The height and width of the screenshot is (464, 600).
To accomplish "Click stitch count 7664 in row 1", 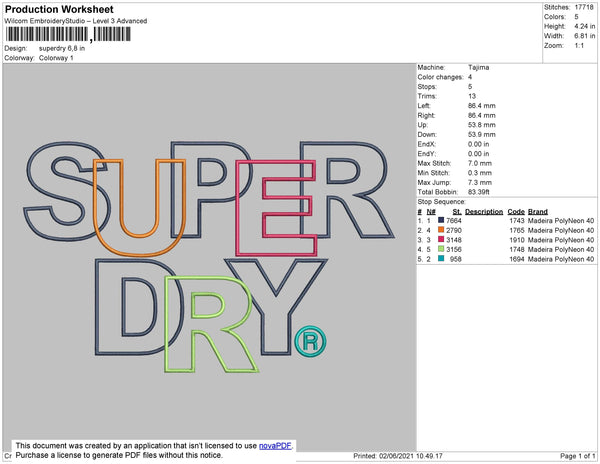I will [454, 221].
